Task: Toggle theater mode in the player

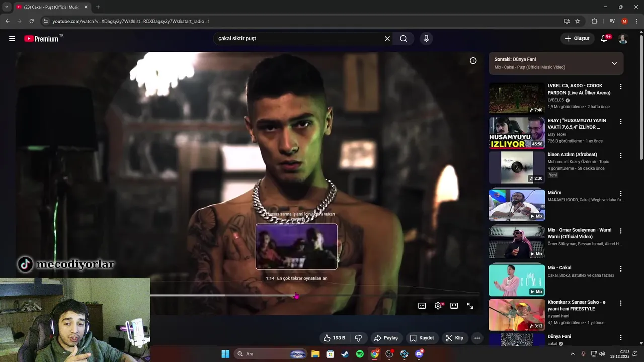Action: point(454,306)
